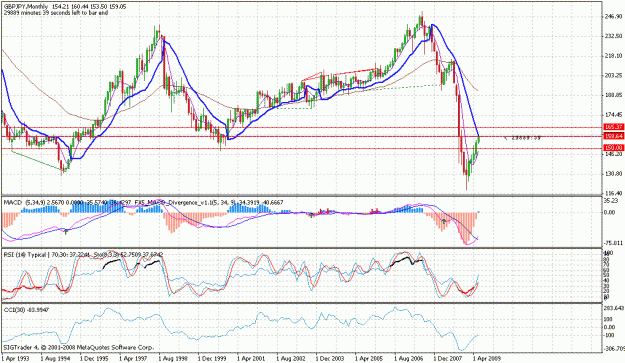
Task: Click the 1 Aug 2006 date axis label
Action: (x=409, y=359)
